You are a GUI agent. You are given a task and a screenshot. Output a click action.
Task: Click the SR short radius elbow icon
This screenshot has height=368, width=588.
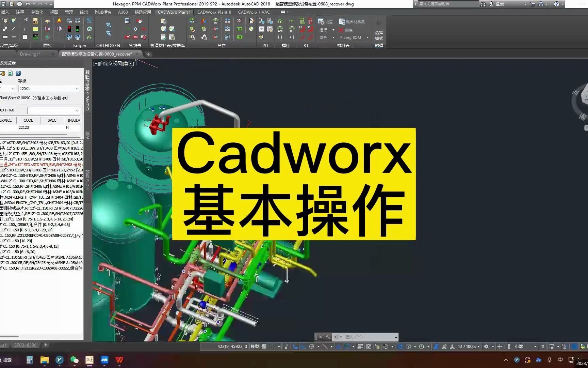[310, 29]
